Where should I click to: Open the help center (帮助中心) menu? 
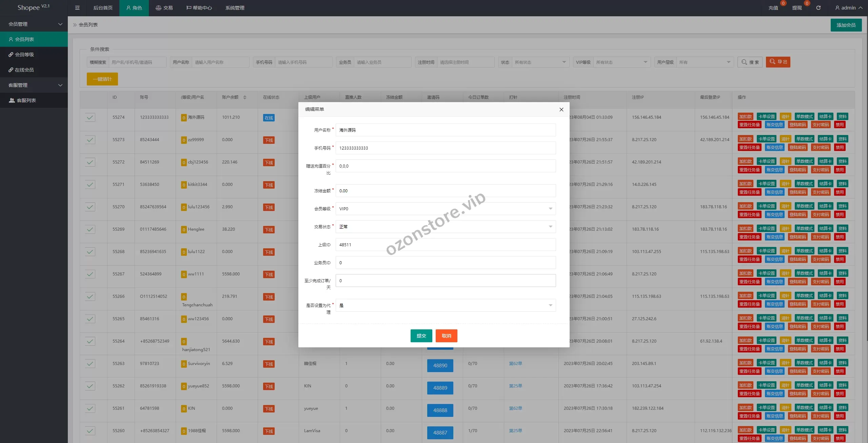(x=199, y=8)
